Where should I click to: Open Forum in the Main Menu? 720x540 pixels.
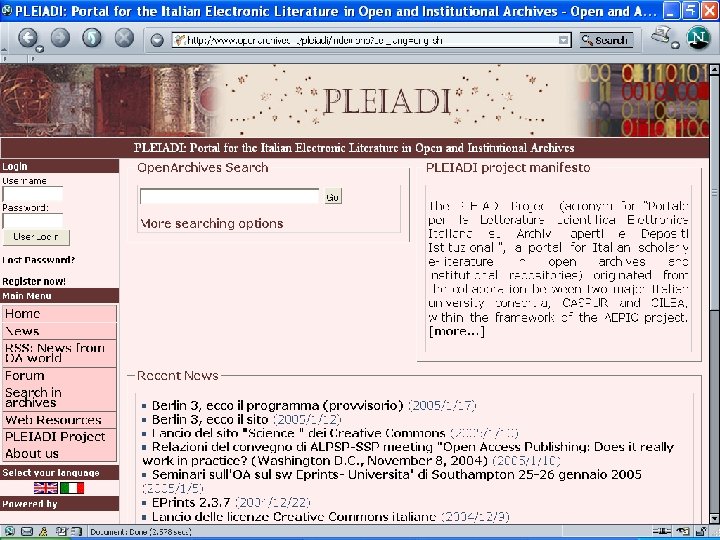[59, 376]
